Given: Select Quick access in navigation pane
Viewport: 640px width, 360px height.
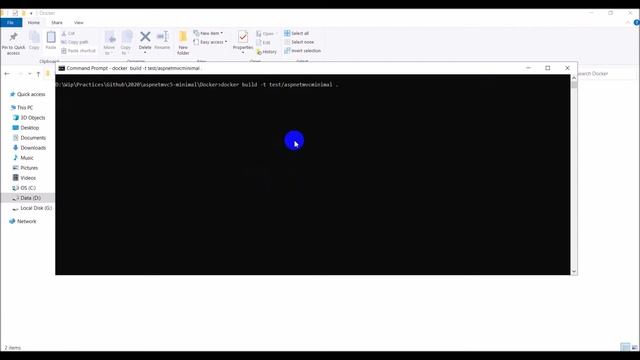Looking at the screenshot, I should (27, 94).
